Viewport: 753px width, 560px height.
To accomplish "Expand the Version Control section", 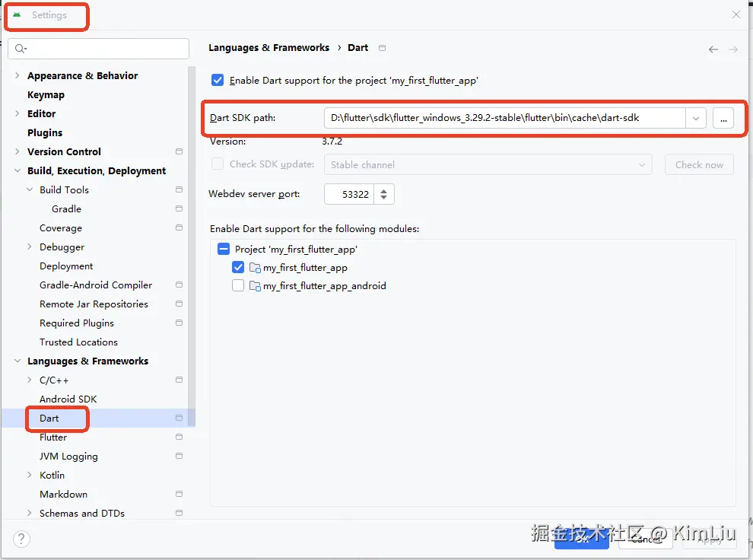I will coord(17,151).
